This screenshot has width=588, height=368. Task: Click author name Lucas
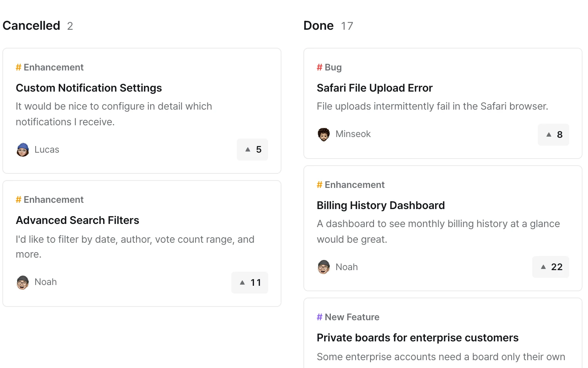[47, 150]
